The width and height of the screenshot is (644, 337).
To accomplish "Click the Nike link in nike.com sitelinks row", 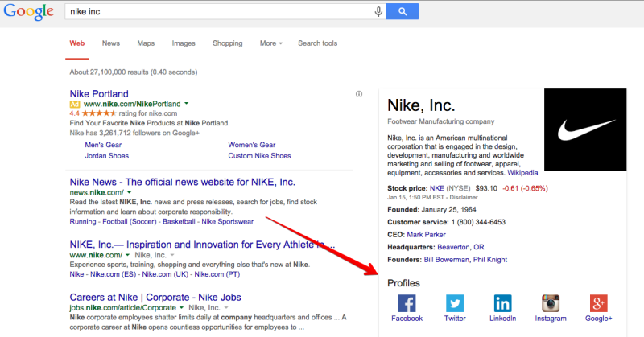I will pyautogui.click(x=76, y=274).
